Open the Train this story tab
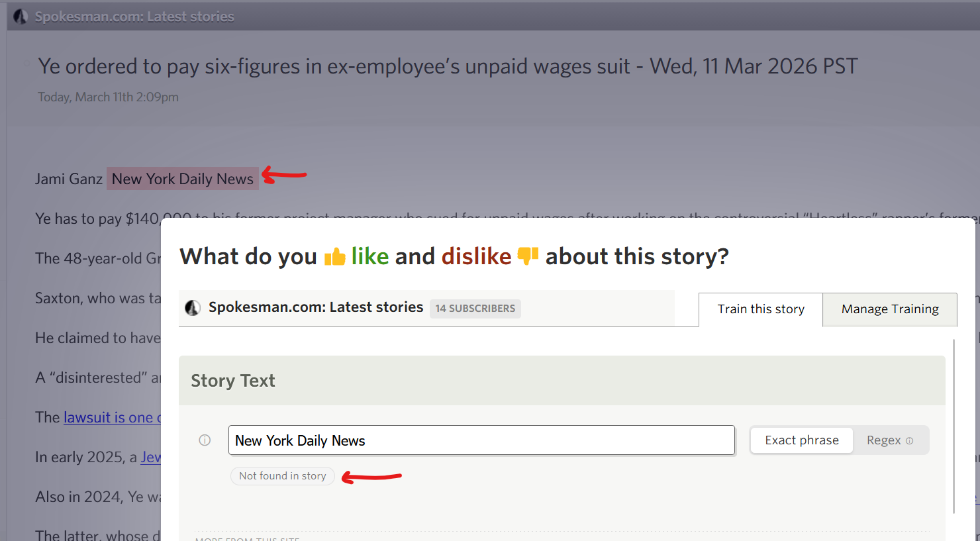The width and height of the screenshot is (980, 541). click(x=760, y=309)
